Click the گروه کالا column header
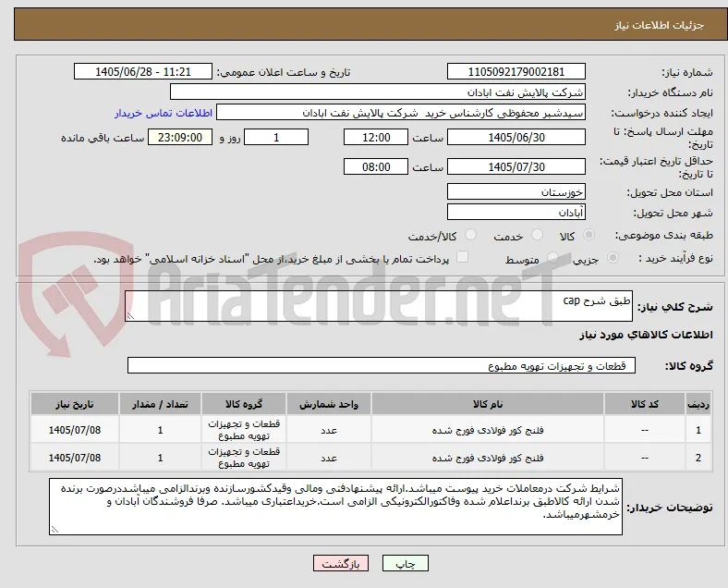Viewport: 728px width, 588px height. pos(244,404)
